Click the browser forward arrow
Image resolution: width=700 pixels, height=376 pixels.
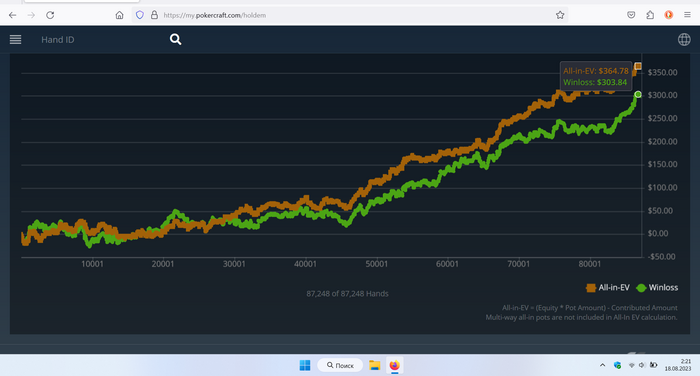pos(31,15)
